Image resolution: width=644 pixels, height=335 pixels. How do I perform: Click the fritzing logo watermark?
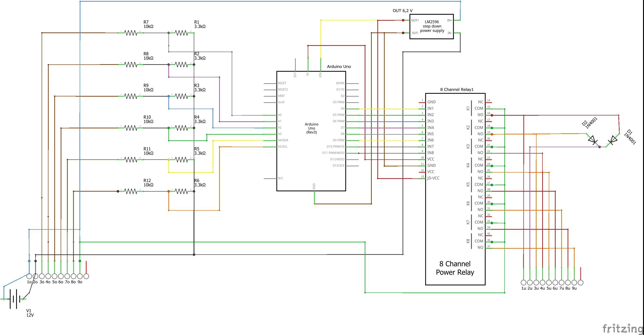pos(623,328)
